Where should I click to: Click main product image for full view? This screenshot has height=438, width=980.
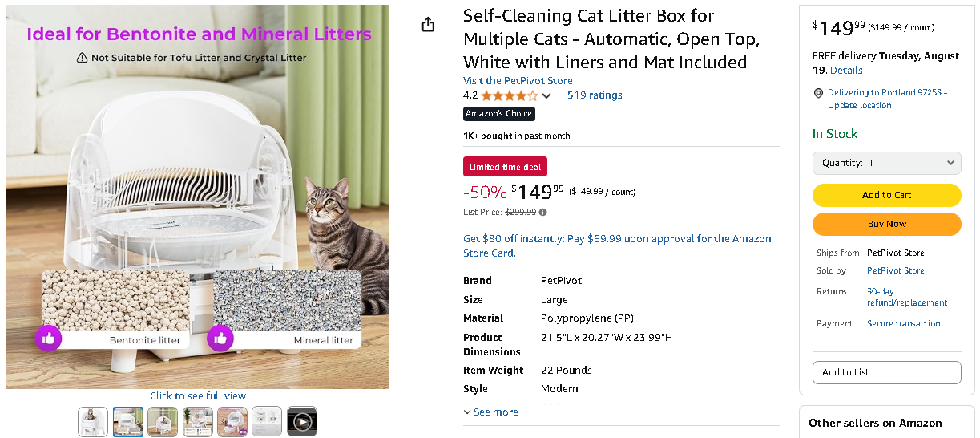pyautogui.click(x=197, y=197)
